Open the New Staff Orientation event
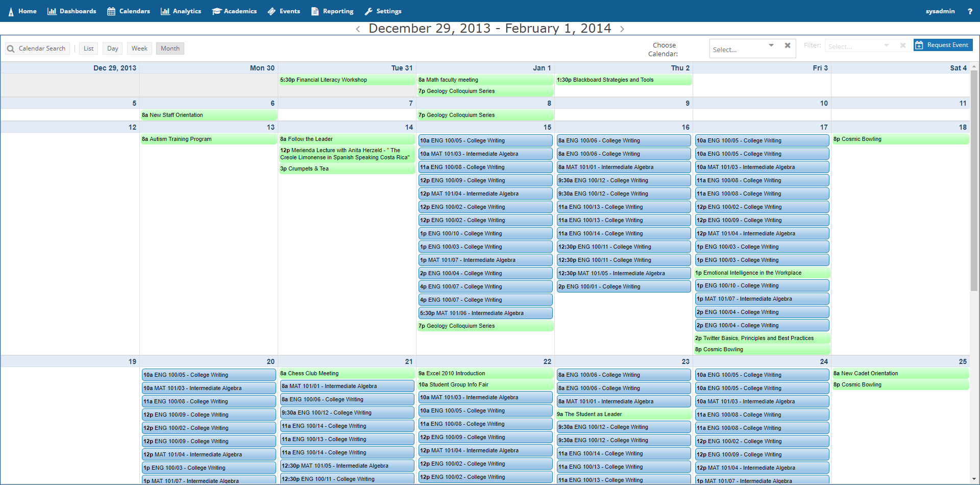This screenshot has height=485, width=980. coord(208,115)
